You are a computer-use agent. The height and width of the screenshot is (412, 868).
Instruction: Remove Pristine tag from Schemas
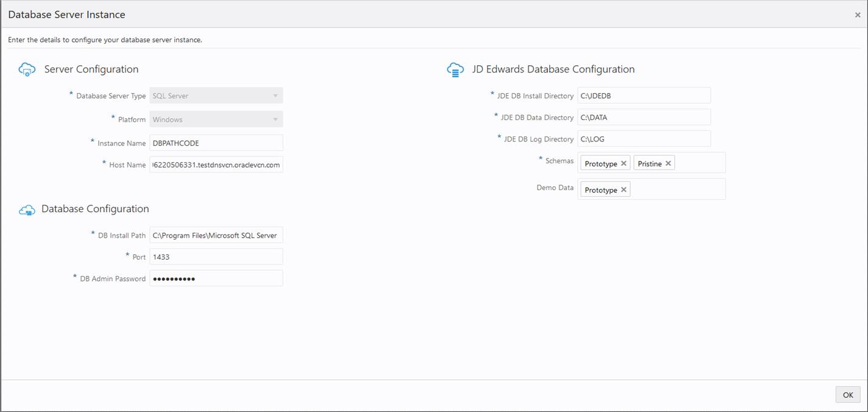pyautogui.click(x=668, y=163)
